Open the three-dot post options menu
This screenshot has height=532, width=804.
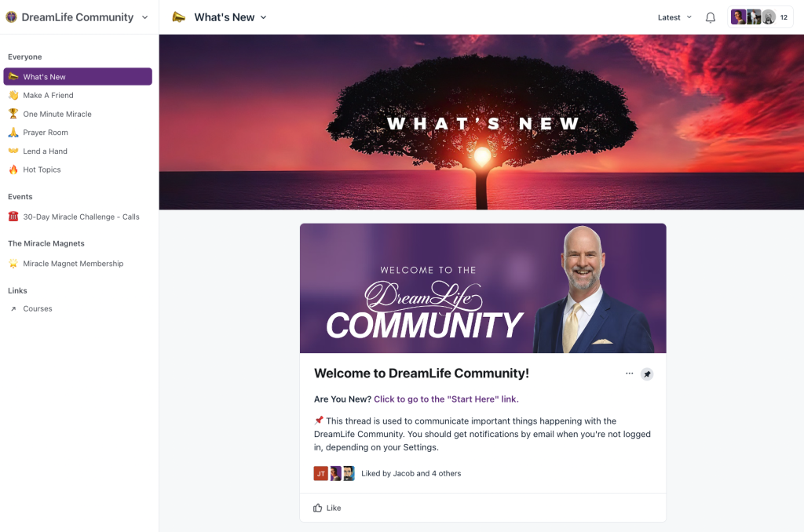(629, 373)
